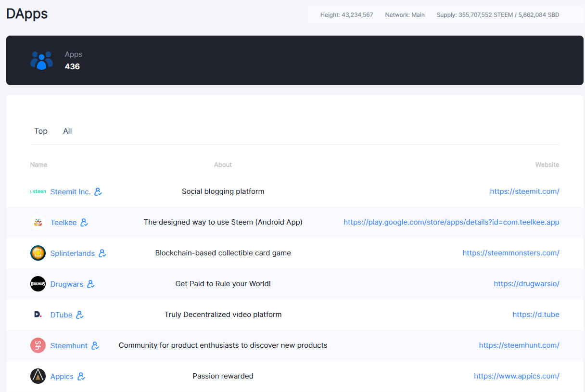Screen dimensions: 585x392
Task: Open the Steemit Inc. app name link
Action: 70,191
